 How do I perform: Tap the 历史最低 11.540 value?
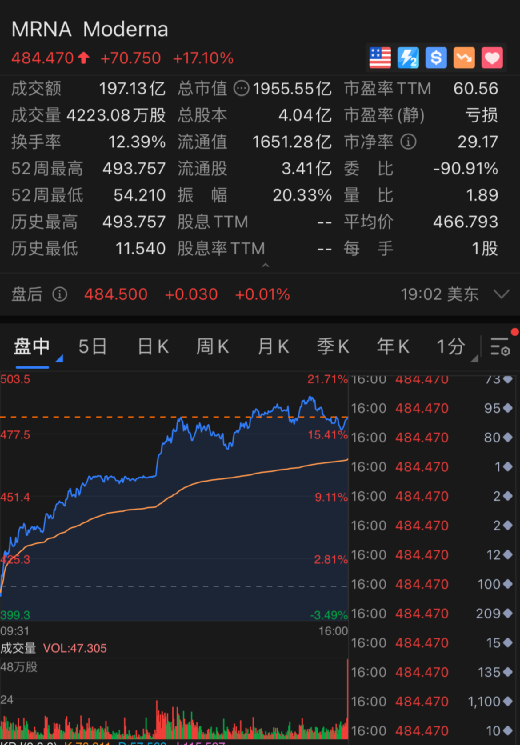[x=141, y=248]
